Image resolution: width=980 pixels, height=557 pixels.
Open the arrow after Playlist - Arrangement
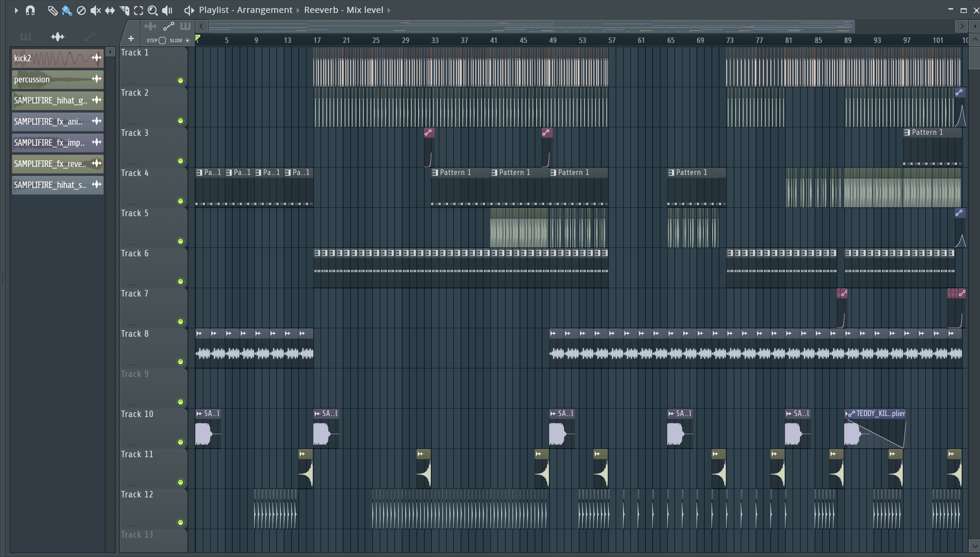point(298,10)
